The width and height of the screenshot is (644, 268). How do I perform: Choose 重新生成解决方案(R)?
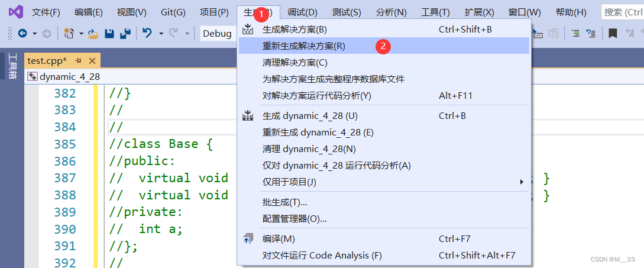click(x=384, y=46)
